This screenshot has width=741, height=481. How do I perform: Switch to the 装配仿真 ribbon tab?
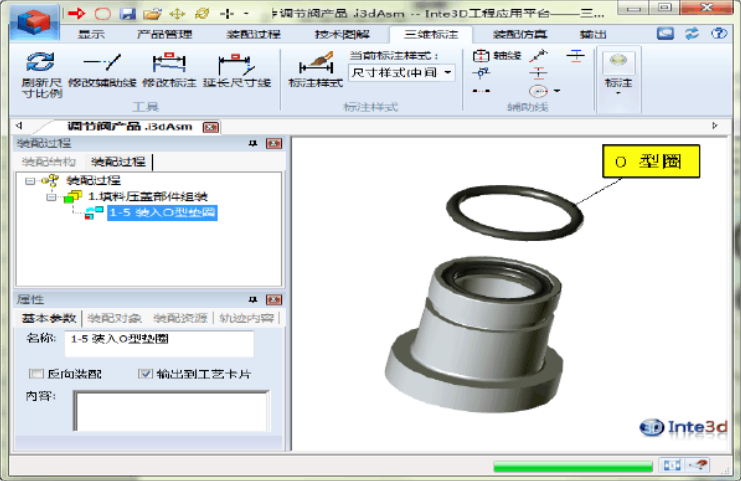(x=520, y=34)
